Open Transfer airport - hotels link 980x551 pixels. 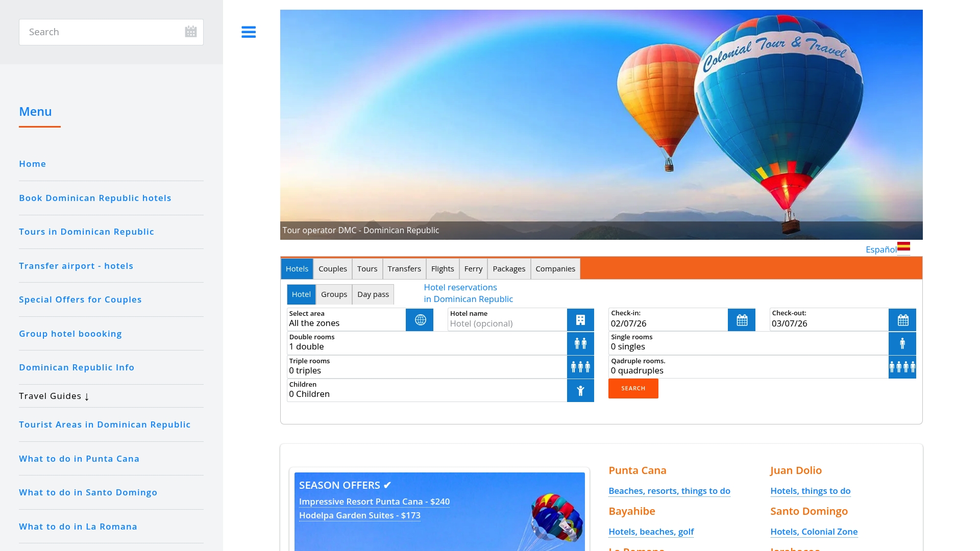point(76,266)
